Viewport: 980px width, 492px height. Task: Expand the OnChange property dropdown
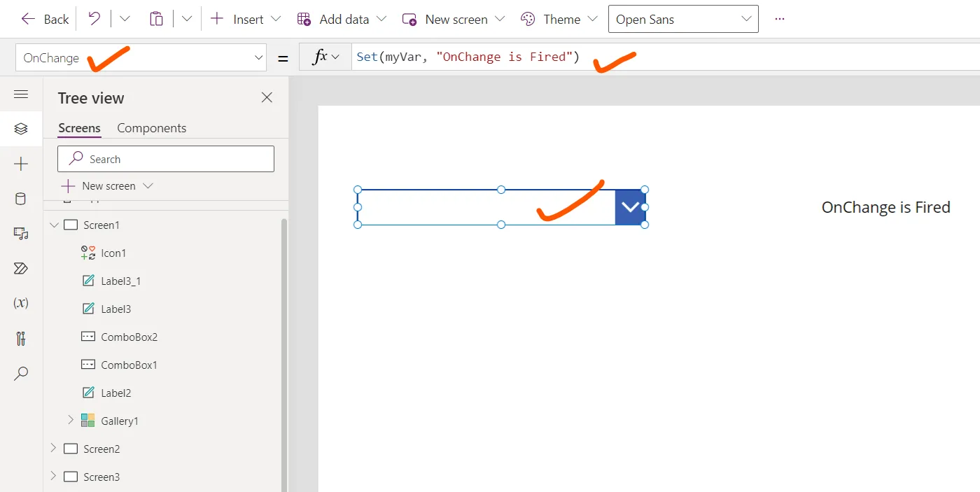click(x=259, y=57)
